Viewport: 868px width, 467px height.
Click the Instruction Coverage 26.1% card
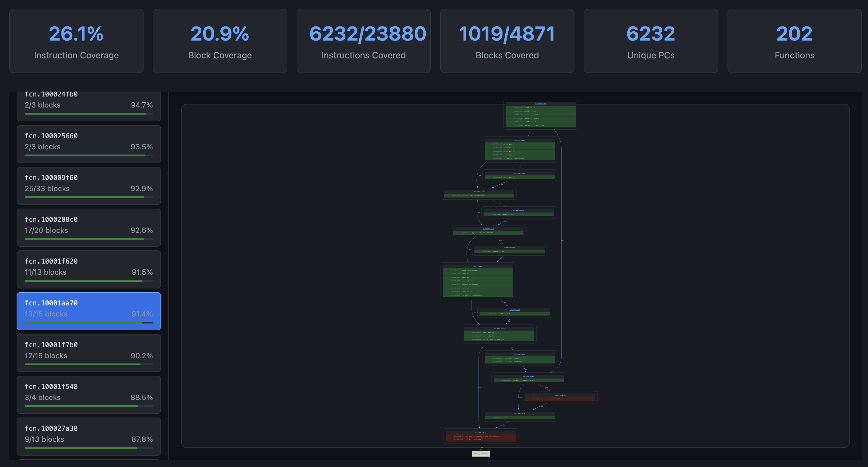pos(76,41)
